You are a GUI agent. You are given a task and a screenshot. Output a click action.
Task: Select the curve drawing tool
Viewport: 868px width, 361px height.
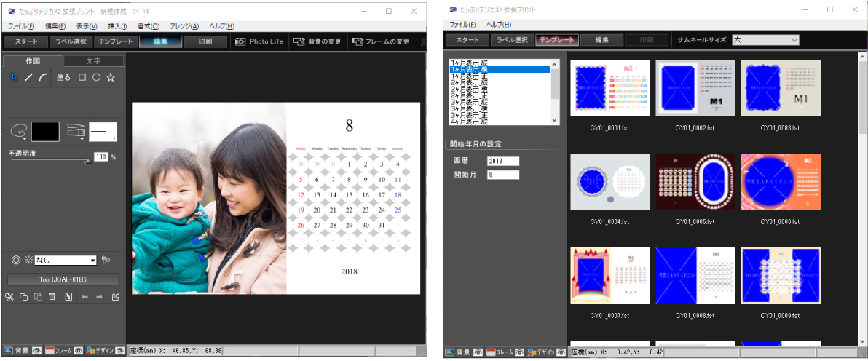(x=43, y=77)
